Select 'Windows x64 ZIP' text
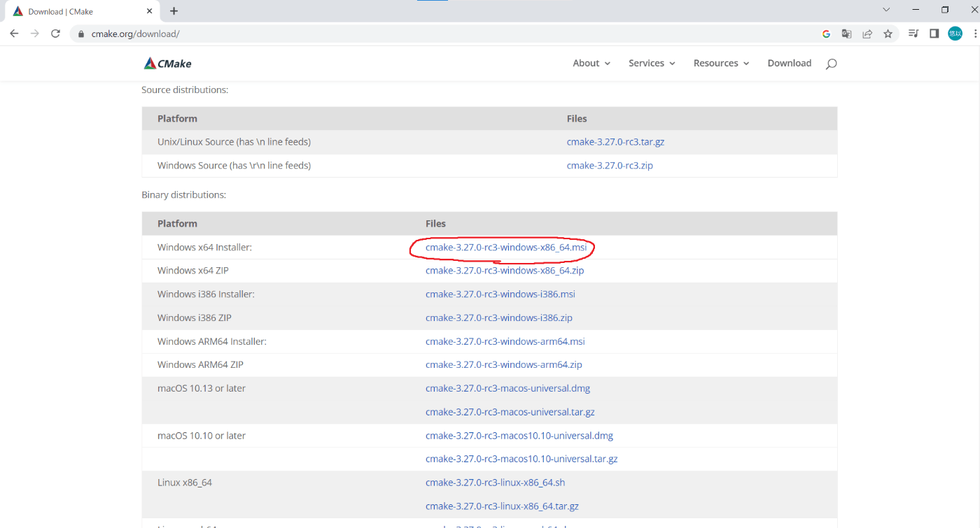This screenshot has height=528, width=980. pyautogui.click(x=193, y=271)
